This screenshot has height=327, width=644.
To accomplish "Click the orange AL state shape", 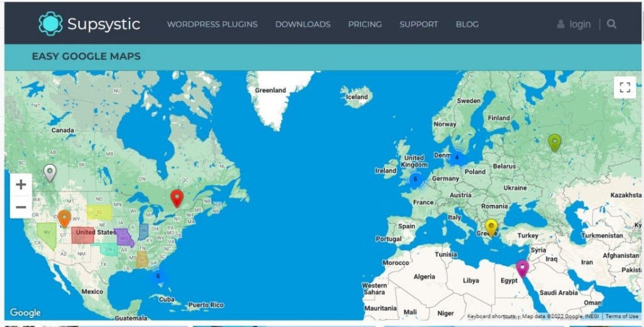I will [142, 260].
